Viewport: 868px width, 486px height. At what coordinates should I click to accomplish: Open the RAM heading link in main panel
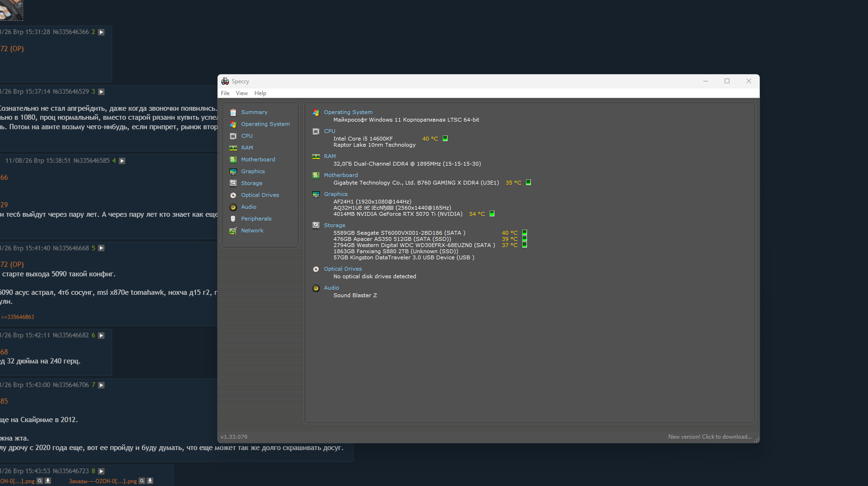pyautogui.click(x=330, y=156)
